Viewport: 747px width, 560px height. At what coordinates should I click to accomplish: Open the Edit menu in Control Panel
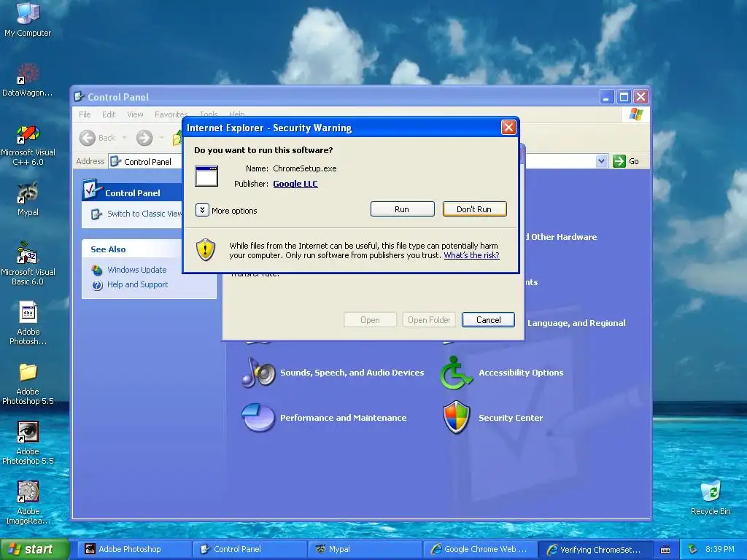point(109,114)
